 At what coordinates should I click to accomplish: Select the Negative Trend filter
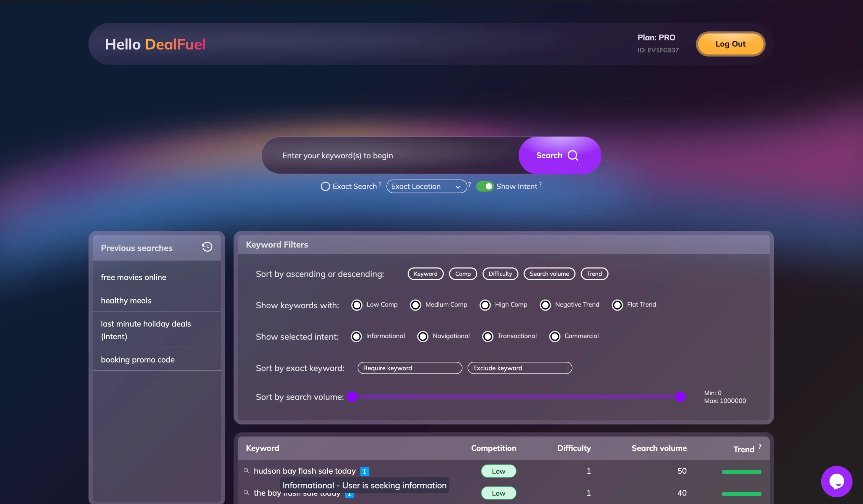[x=545, y=305]
